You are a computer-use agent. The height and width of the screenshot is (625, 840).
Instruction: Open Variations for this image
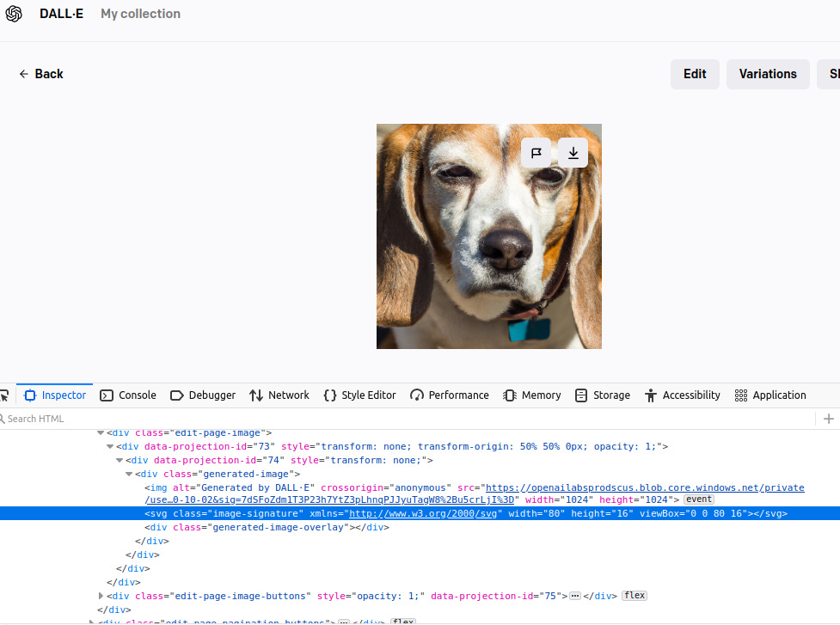768,74
